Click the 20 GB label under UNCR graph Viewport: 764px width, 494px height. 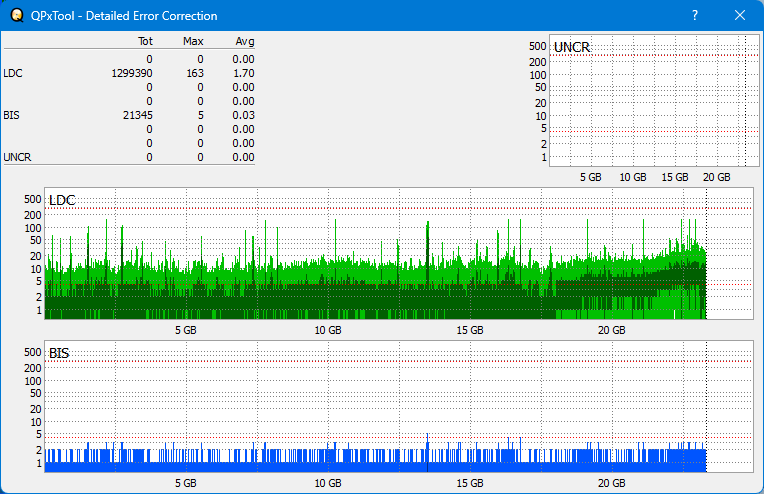[x=717, y=177]
